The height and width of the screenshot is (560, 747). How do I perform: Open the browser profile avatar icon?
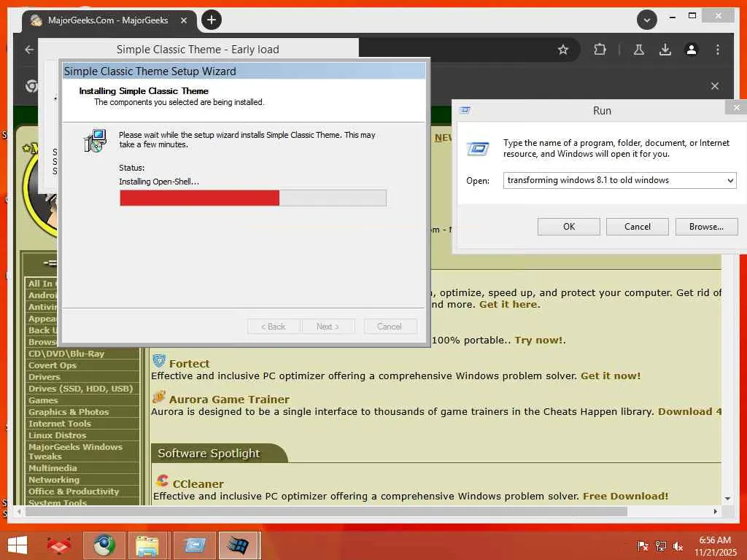click(692, 50)
